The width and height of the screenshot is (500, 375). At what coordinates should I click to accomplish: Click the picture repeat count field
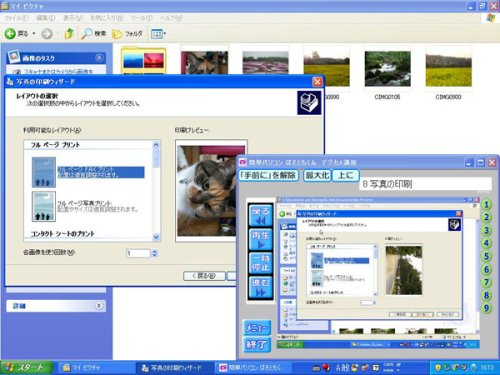(x=138, y=253)
